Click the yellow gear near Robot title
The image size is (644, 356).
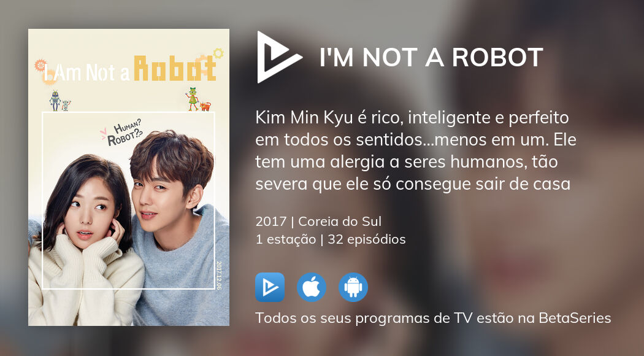218,53
